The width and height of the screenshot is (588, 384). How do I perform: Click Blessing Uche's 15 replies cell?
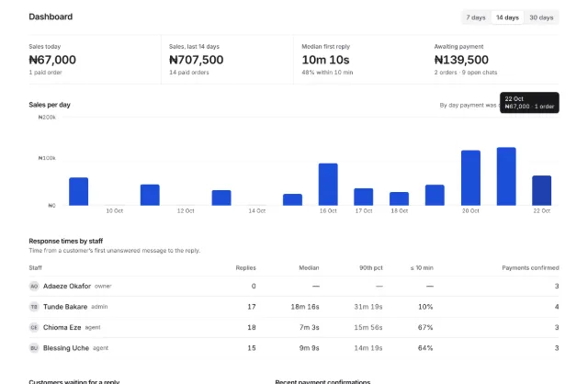point(252,348)
